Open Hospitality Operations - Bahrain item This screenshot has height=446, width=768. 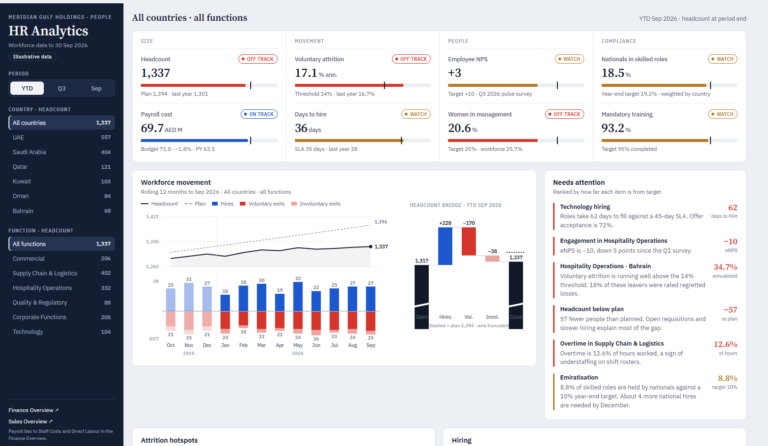[x=645, y=280]
